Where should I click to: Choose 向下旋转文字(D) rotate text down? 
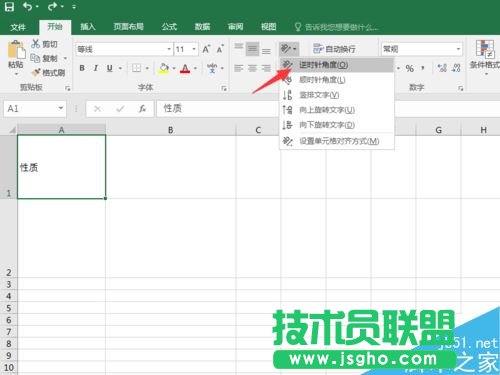pos(337,125)
